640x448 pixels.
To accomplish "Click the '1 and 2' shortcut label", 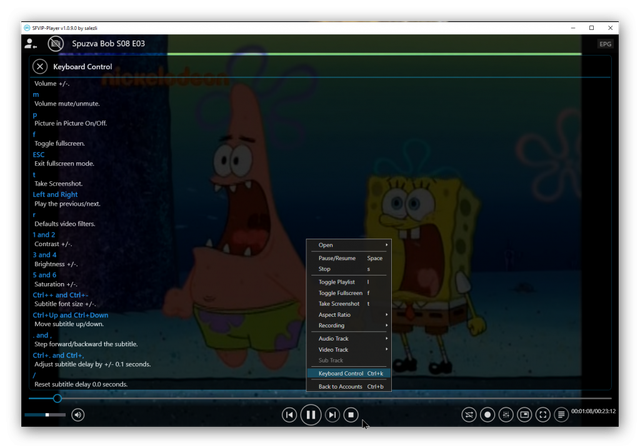I will 44,235.
